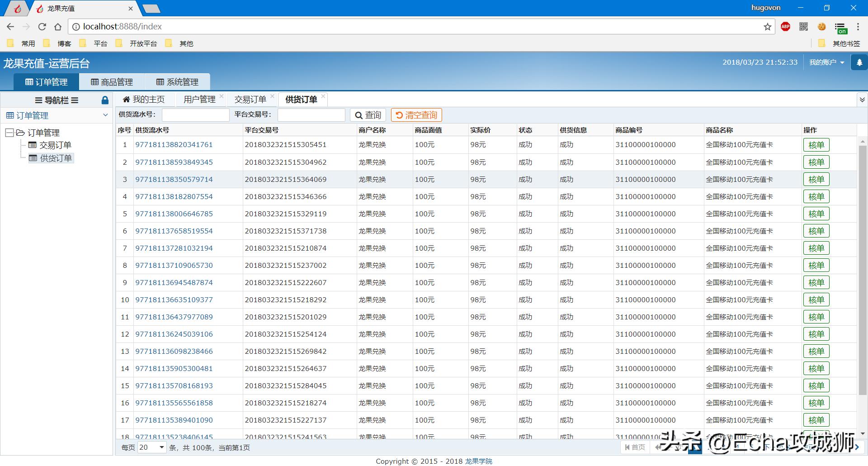
Task: Open the notification bell at top right
Action: (x=859, y=62)
